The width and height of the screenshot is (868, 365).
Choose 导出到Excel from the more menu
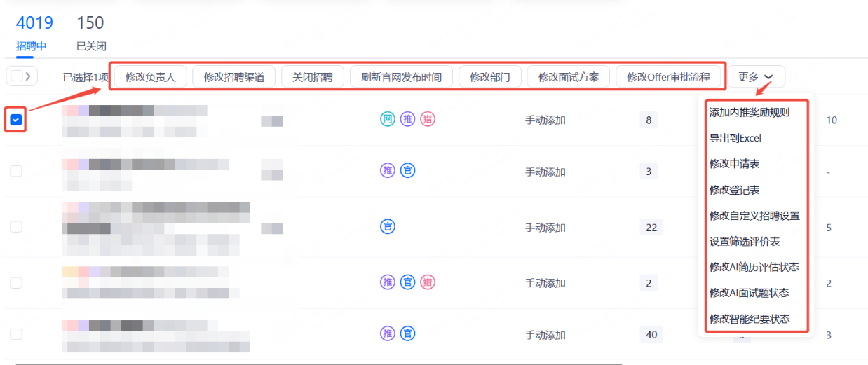(735, 138)
